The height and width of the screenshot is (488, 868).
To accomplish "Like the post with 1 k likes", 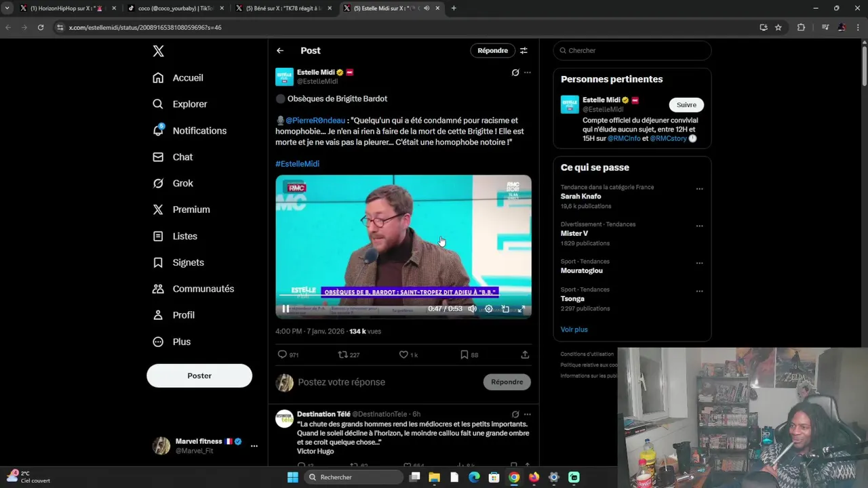I will pyautogui.click(x=408, y=354).
